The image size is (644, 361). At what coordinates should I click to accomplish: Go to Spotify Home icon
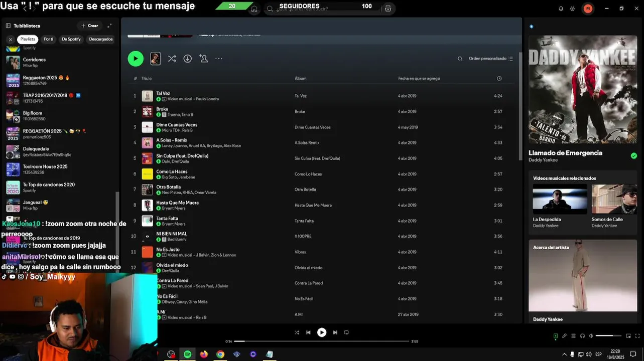(x=254, y=9)
